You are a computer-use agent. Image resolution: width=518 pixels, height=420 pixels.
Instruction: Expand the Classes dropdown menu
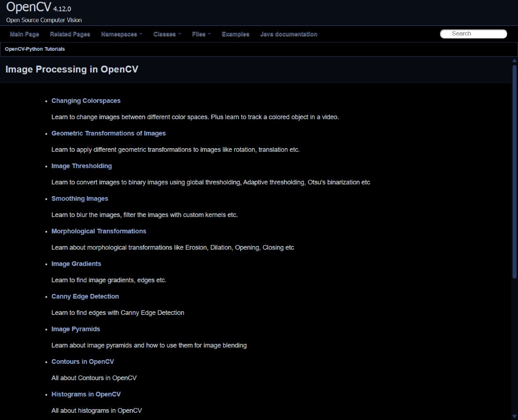coord(167,34)
